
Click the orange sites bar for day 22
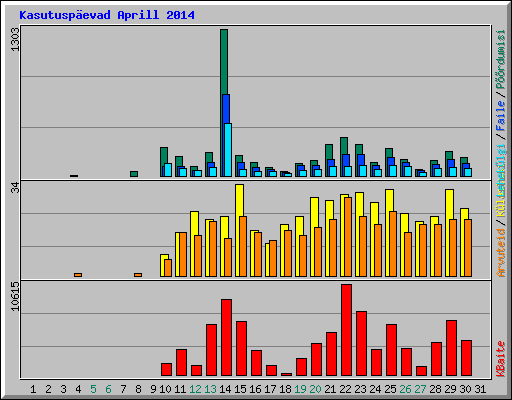[348, 237]
